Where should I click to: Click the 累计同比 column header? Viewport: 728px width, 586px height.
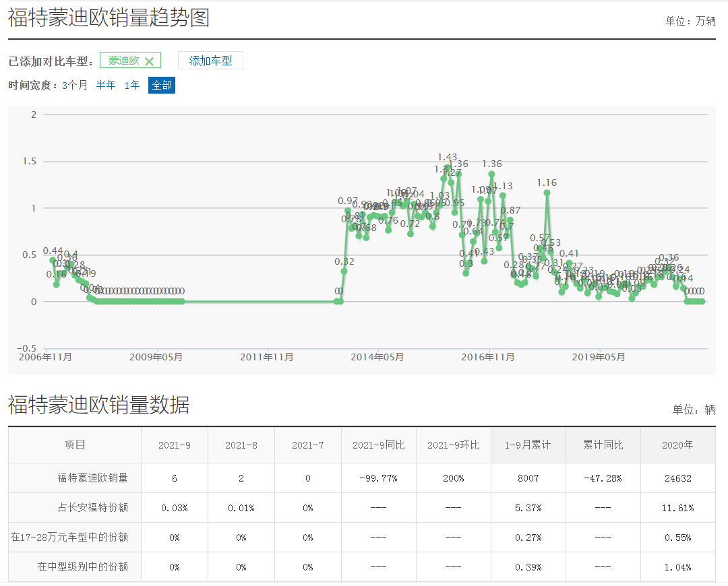point(603,445)
